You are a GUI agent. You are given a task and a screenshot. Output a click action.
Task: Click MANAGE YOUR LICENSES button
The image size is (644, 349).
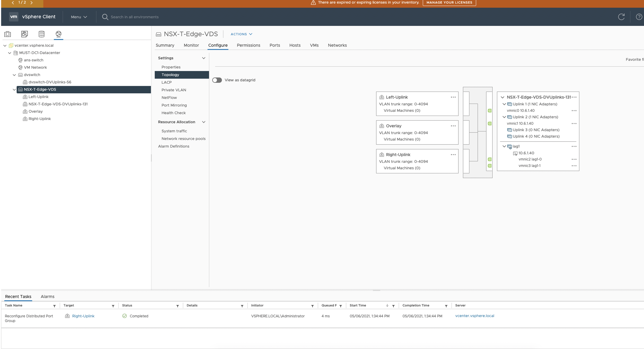[x=449, y=2]
